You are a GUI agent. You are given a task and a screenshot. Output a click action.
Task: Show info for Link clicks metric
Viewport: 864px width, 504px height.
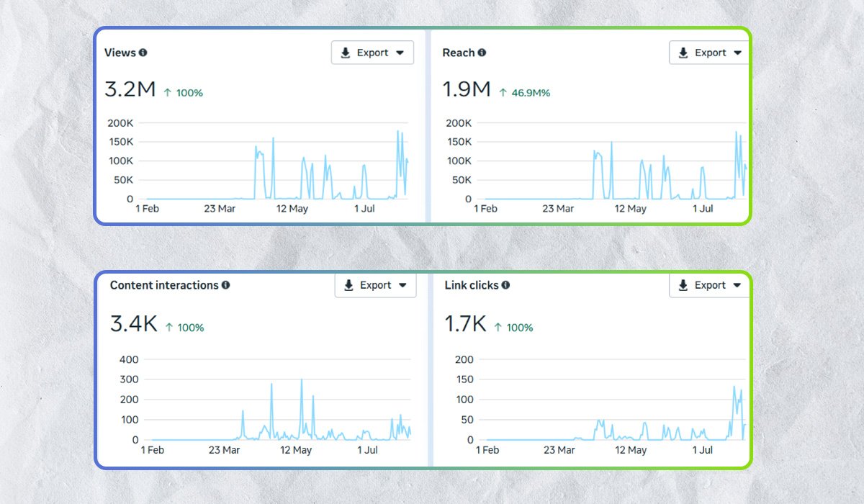tap(505, 285)
